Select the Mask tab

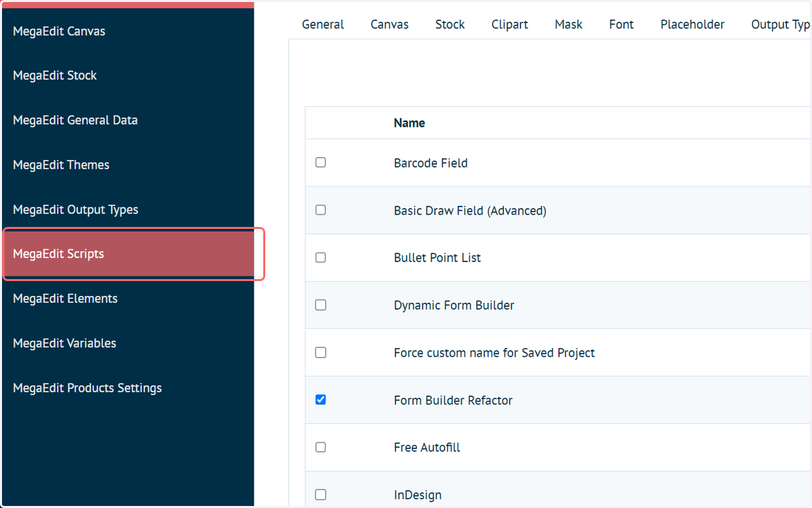568,24
